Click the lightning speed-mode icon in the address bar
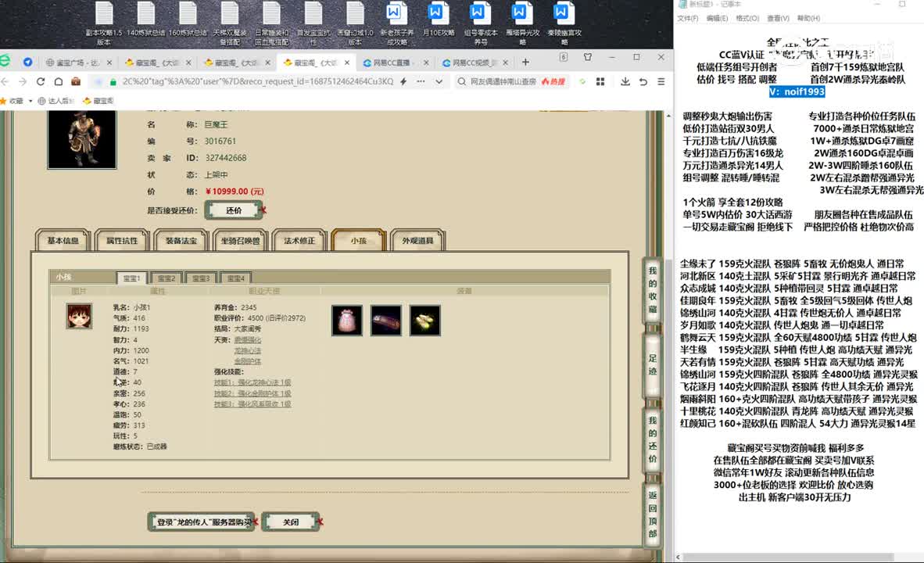Viewport: 924px width, 563px height. click(x=403, y=81)
